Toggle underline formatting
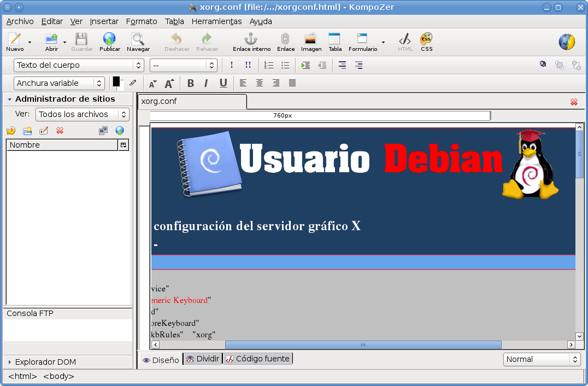 (x=223, y=83)
